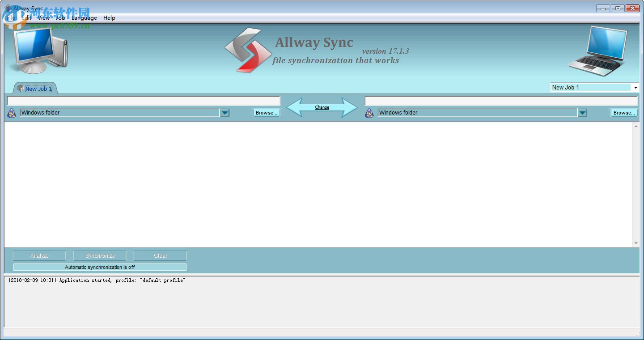
Task: Open the Language menu
Action: 84,18
